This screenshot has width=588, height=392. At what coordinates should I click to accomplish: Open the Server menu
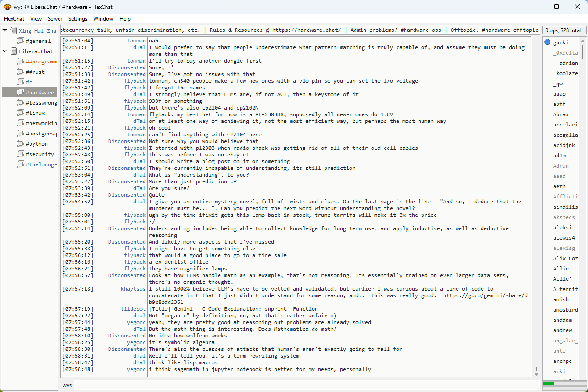click(x=55, y=19)
